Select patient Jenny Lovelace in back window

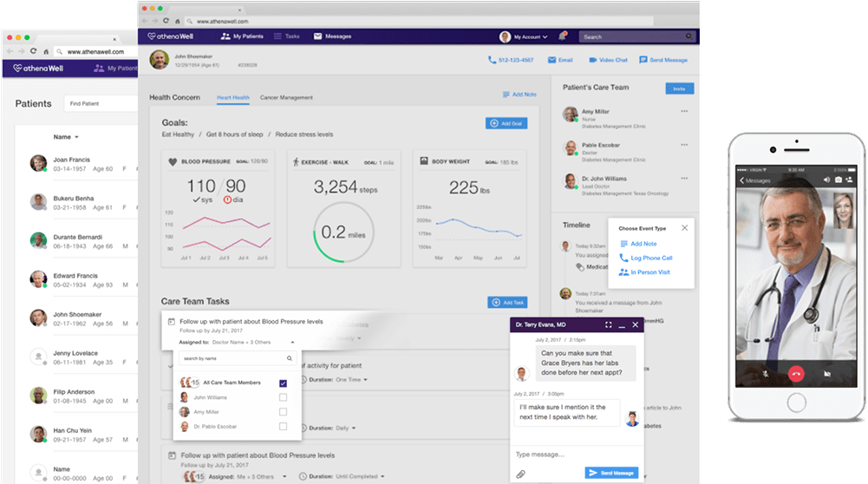[x=83, y=357]
